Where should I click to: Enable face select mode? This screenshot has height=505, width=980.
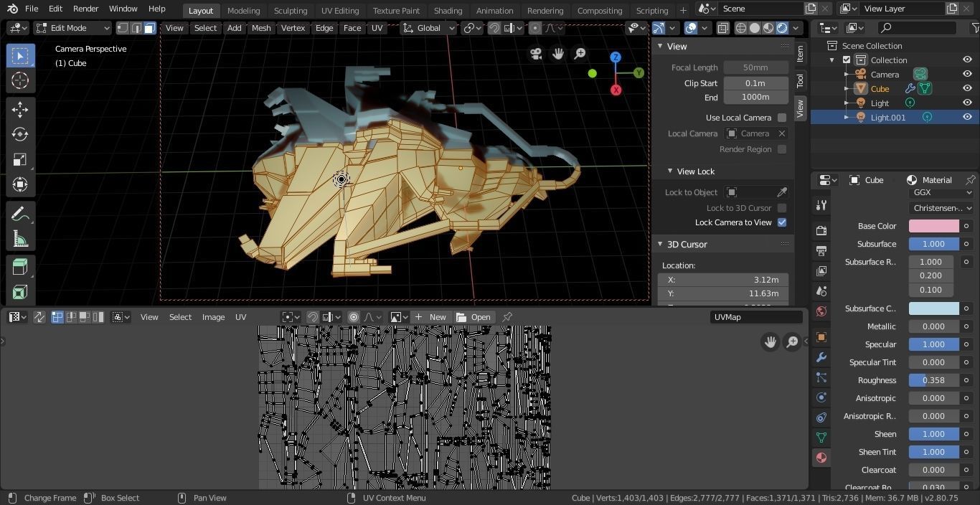[x=149, y=28]
